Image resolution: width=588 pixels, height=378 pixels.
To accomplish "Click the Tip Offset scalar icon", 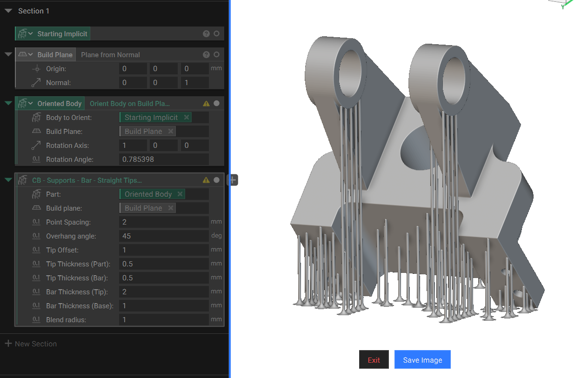I will coord(36,250).
